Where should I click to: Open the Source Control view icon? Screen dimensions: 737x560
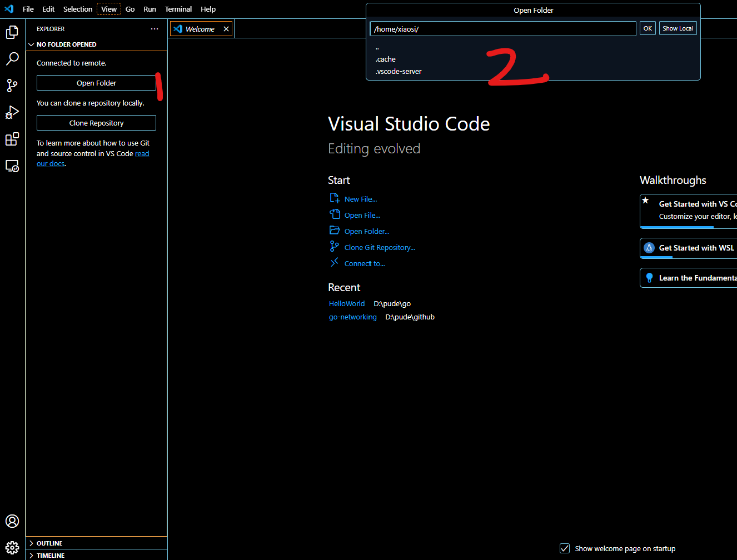coord(12,85)
